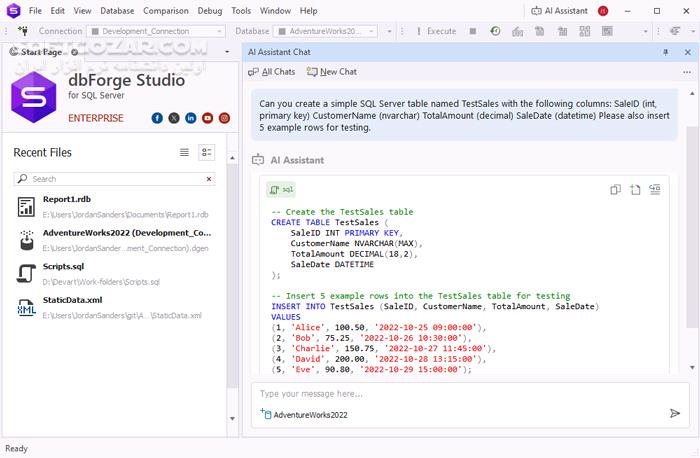
Task: Click the third code block action icon
Action: [x=655, y=190]
